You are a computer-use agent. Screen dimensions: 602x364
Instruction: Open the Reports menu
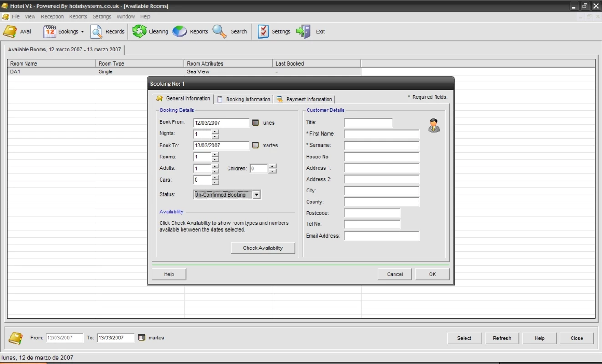(x=78, y=16)
